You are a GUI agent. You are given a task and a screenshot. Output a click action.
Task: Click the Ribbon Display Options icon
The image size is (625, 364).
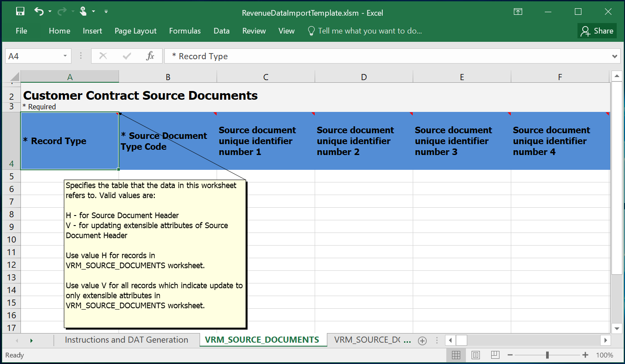[x=518, y=12]
